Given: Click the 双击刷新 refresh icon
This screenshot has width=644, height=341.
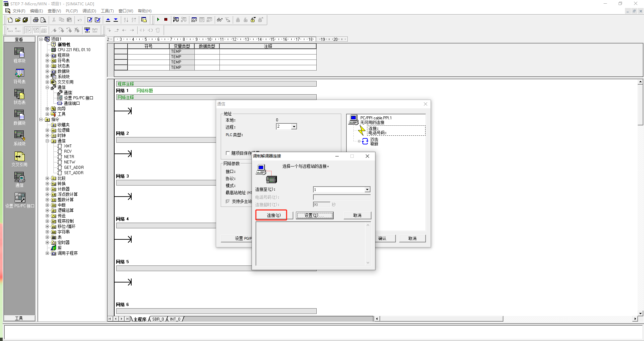Looking at the screenshot, I should pos(365,141).
